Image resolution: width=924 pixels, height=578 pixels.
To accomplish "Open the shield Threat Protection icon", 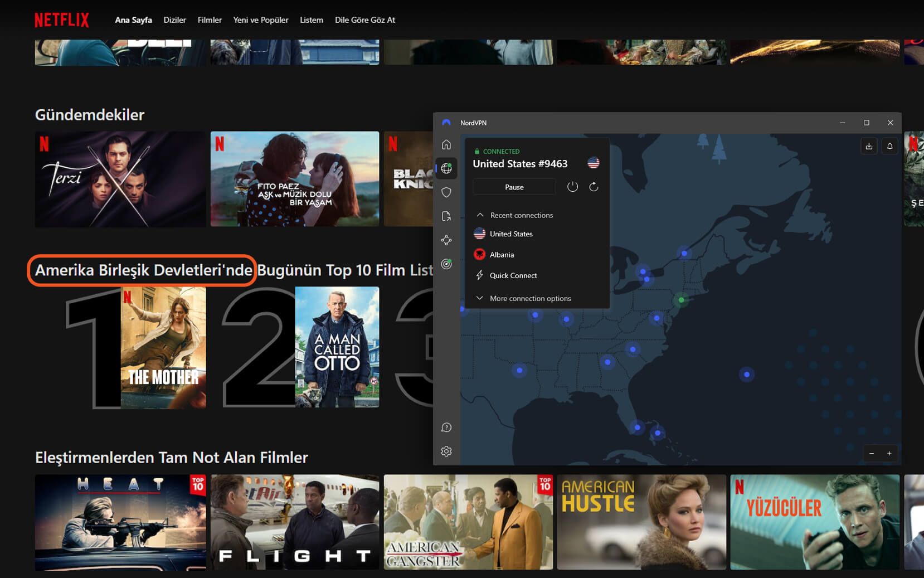I will (x=446, y=192).
